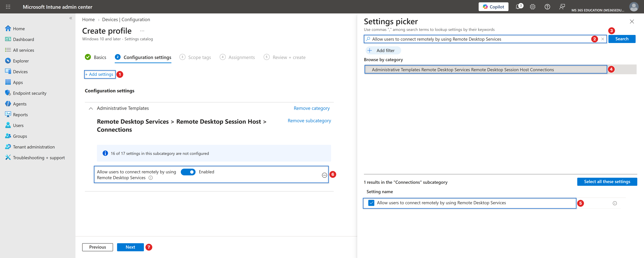644x258 pixels.
Task: Switch to the Basics step tab
Action: 95,57
